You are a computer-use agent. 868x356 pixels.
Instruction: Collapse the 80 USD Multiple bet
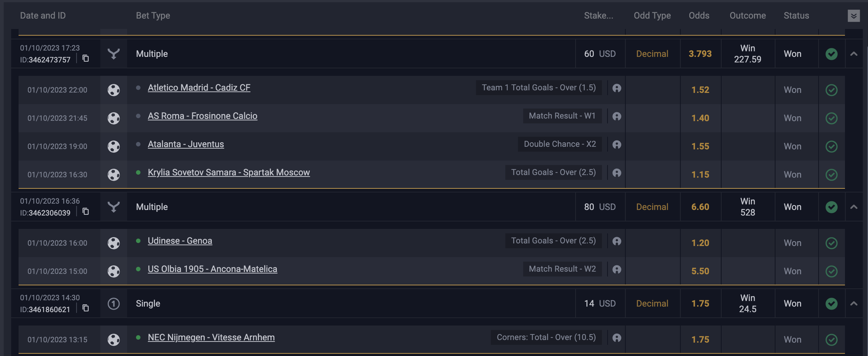point(854,207)
